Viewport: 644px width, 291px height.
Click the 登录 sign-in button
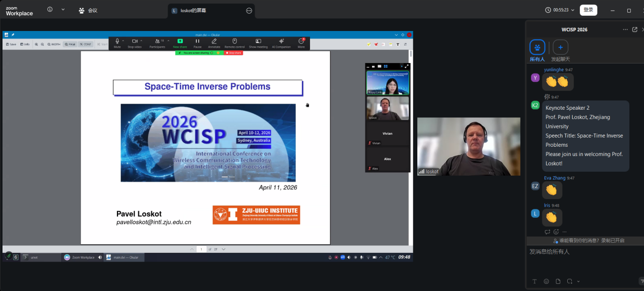[x=588, y=10]
